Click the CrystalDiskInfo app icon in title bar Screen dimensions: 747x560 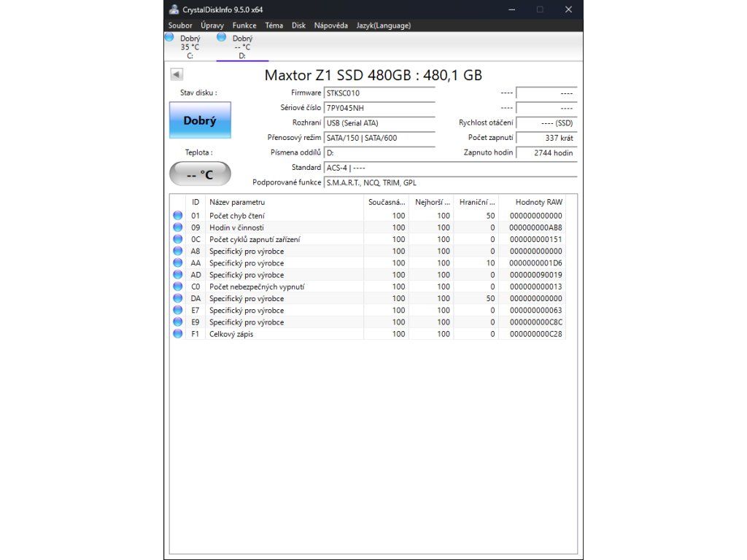coord(174,9)
